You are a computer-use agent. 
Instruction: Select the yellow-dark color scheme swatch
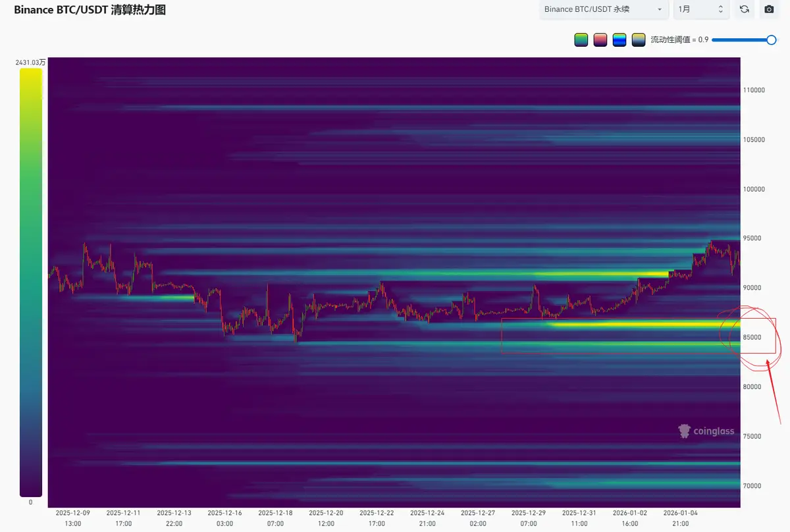[x=638, y=40]
